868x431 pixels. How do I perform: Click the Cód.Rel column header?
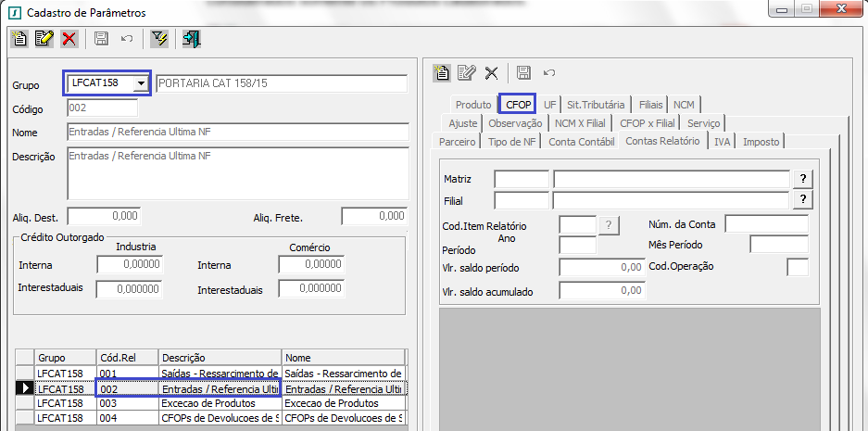coord(127,358)
